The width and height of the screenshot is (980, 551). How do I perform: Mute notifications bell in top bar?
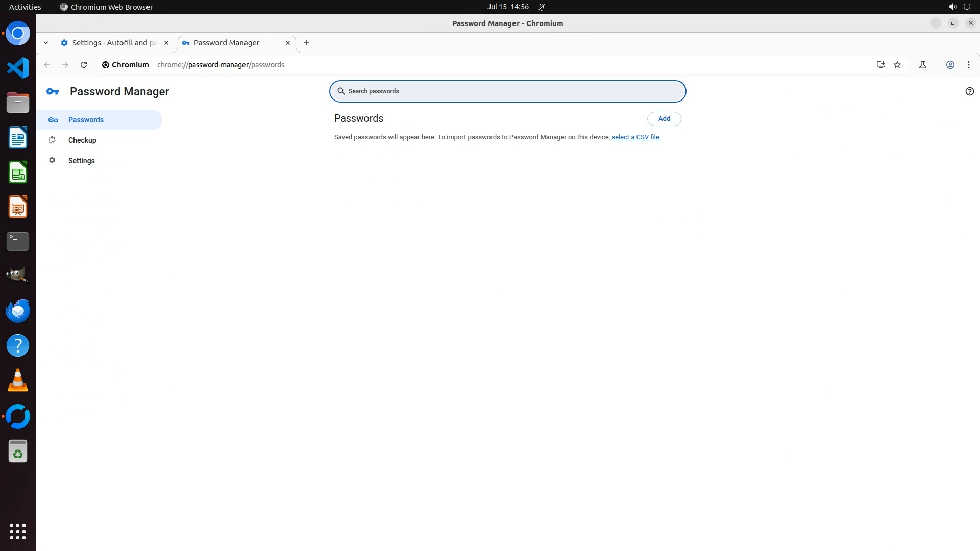[x=542, y=7]
